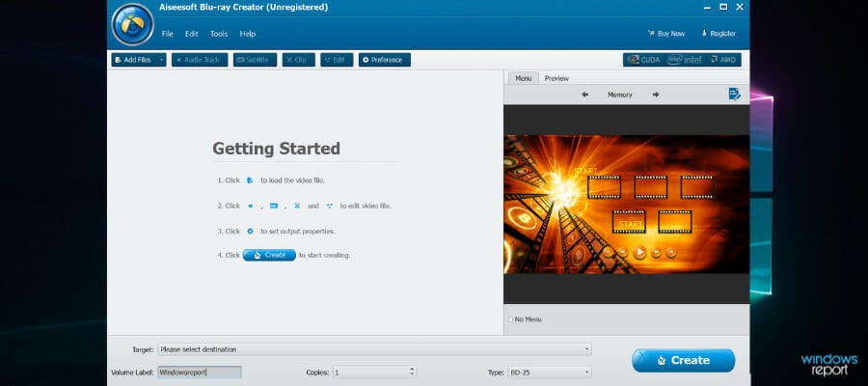
Task: Click the preference gear icon in step 3
Action: [250, 232]
